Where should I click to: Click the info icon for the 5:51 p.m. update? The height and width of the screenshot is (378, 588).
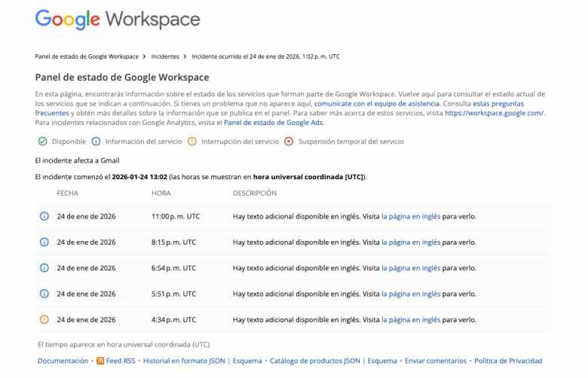tap(44, 294)
